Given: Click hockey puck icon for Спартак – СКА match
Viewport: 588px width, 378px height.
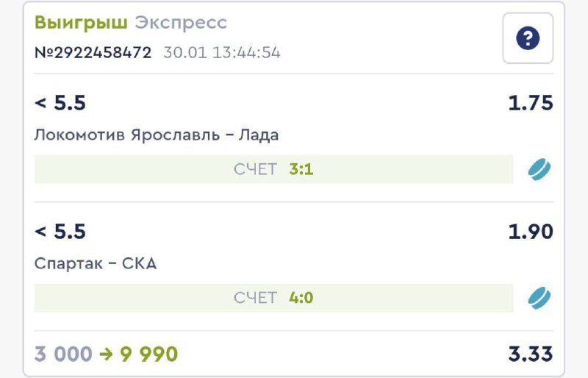Looking at the screenshot, I should [x=539, y=299].
